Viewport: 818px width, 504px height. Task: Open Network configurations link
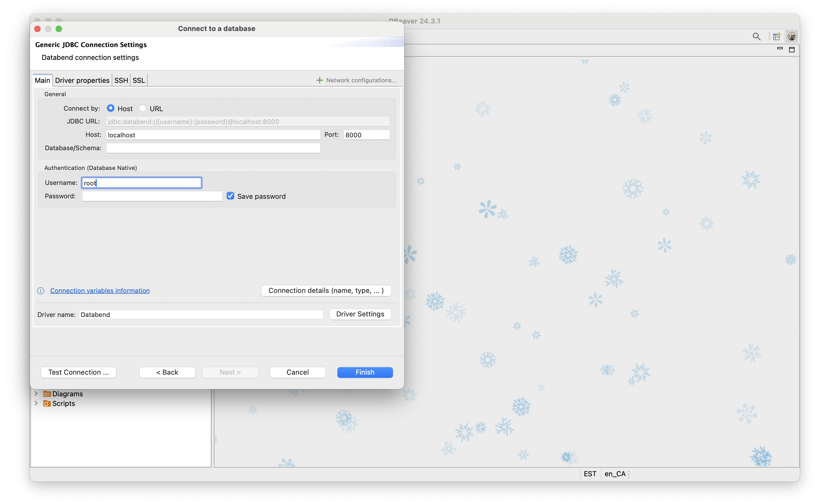(361, 80)
